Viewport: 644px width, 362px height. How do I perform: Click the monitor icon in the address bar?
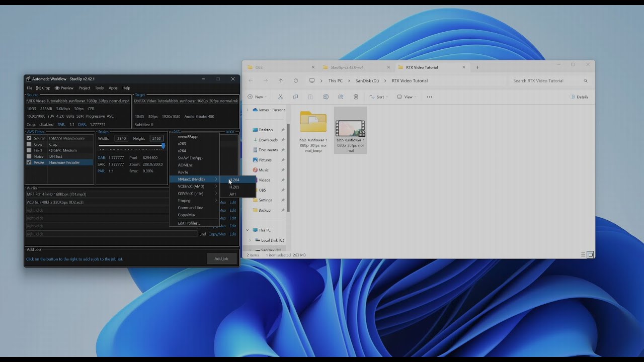[312, 80]
